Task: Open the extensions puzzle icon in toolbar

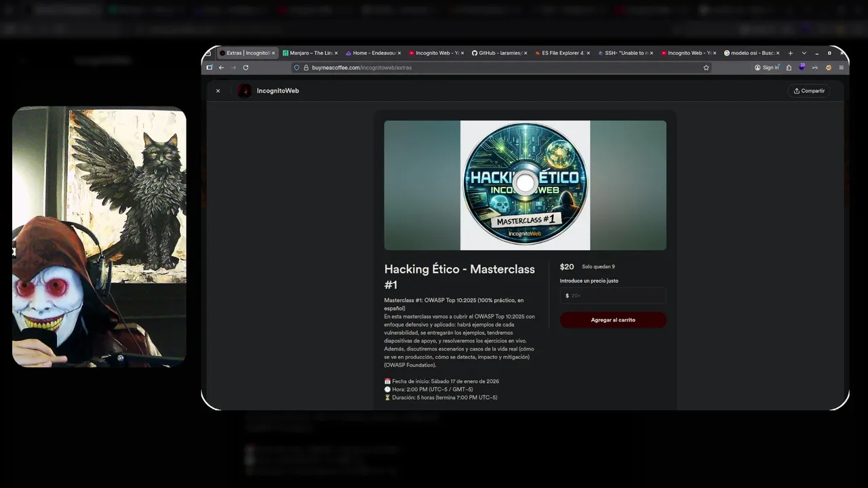Action: (789, 68)
